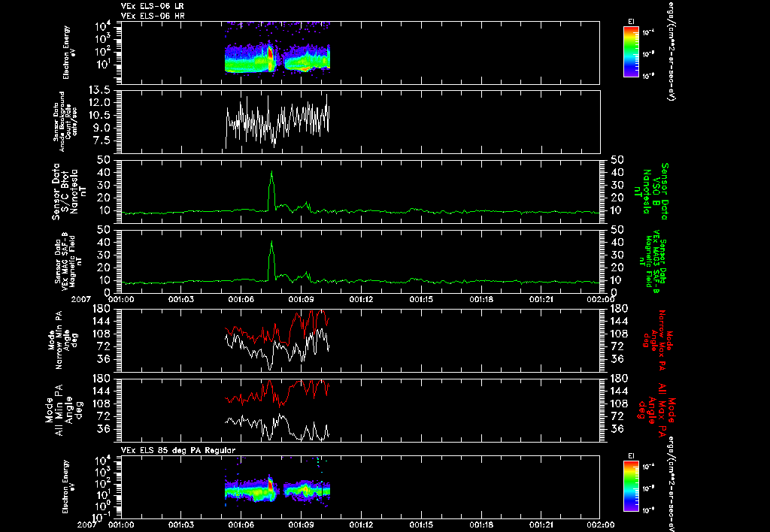The height and width of the screenshot is (532, 770).
Task: Click '001:09' time tick under the MAG SAF-B panel
Action: 301,299
